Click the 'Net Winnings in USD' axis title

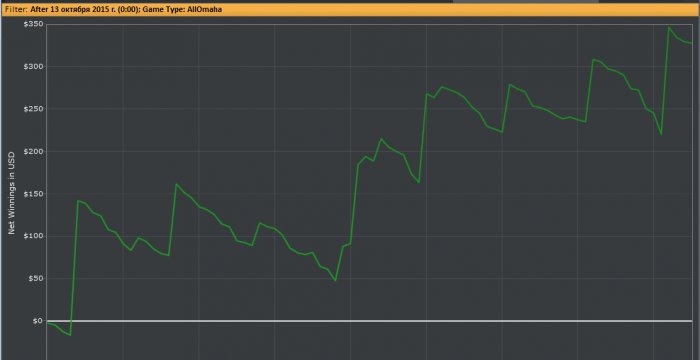point(12,193)
